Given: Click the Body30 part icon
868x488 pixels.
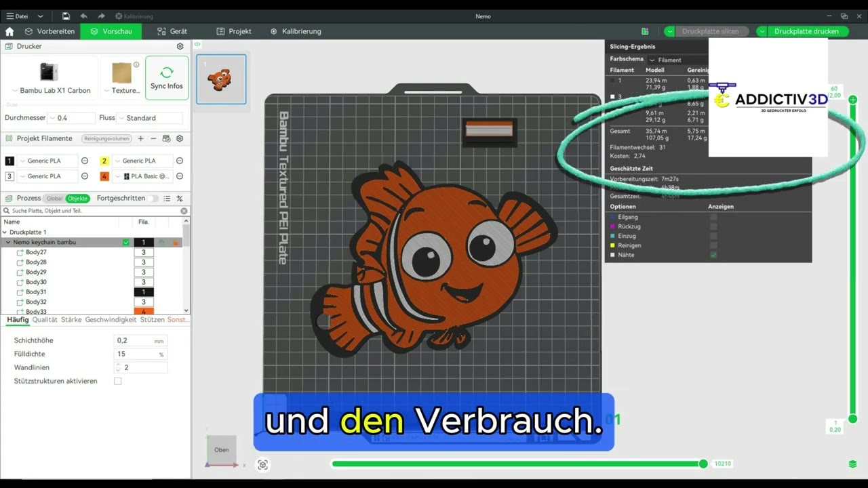Looking at the screenshot, I should pos(20,282).
